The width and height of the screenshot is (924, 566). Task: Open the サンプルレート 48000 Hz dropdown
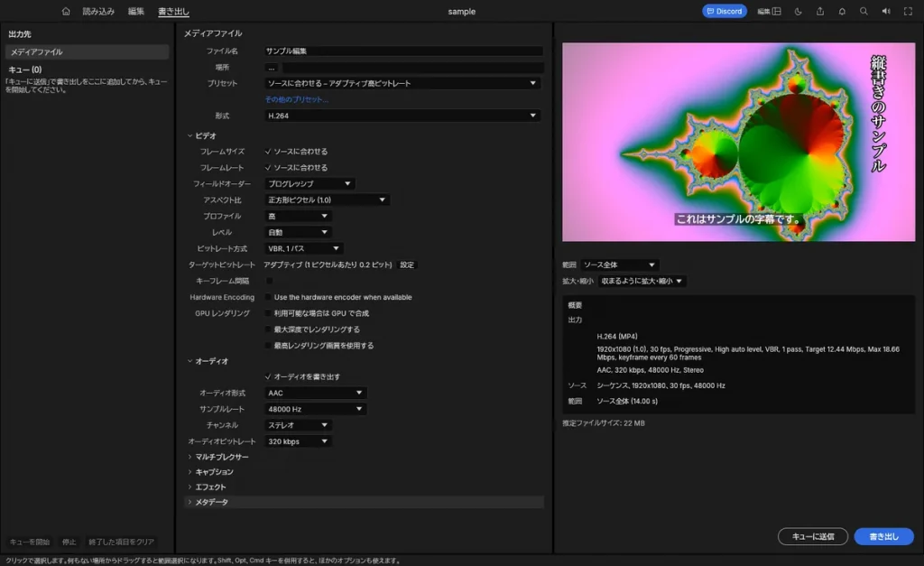coord(315,409)
